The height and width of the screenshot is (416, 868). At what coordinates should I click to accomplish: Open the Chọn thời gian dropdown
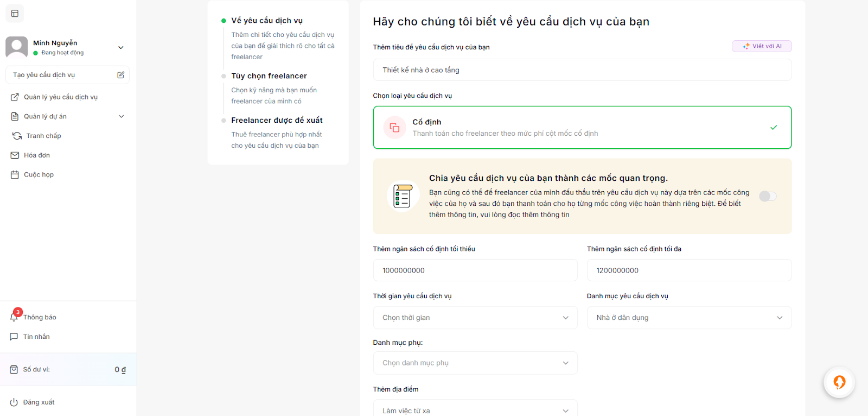tap(475, 318)
